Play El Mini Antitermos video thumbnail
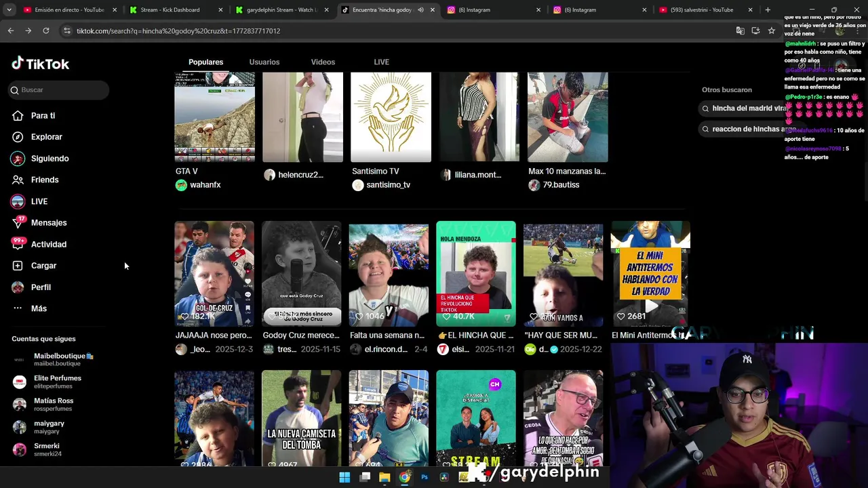Image resolution: width=868 pixels, height=488 pixels. 650,274
